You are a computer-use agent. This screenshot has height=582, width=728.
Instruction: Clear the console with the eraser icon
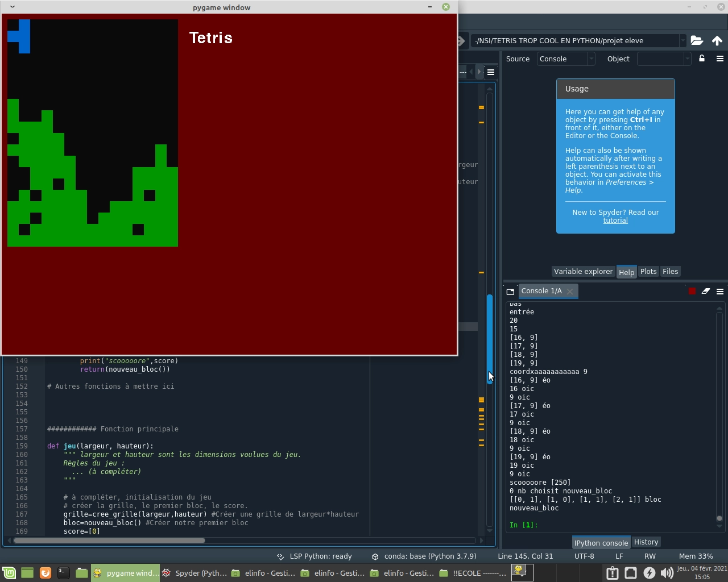[x=706, y=291]
